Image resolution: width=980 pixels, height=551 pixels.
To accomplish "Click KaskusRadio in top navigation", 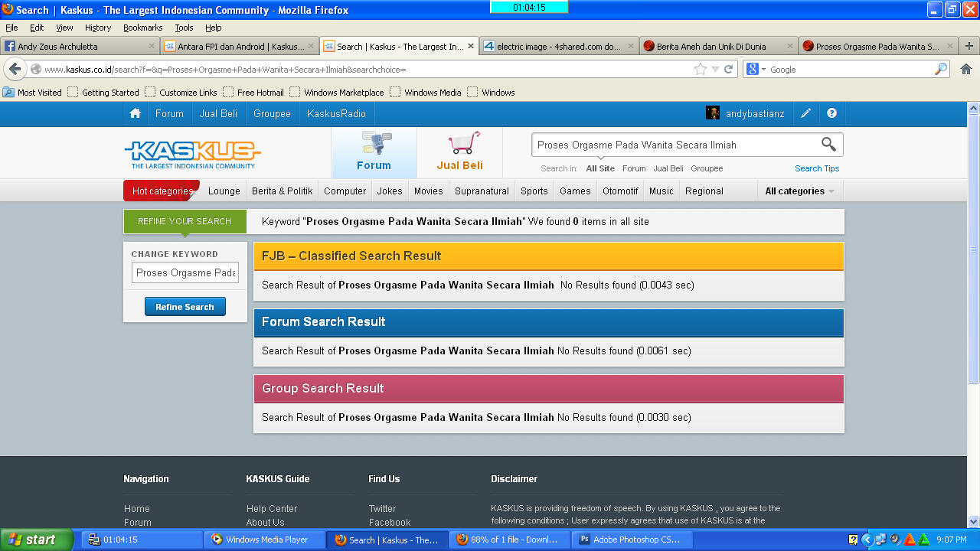I will pos(336,113).
